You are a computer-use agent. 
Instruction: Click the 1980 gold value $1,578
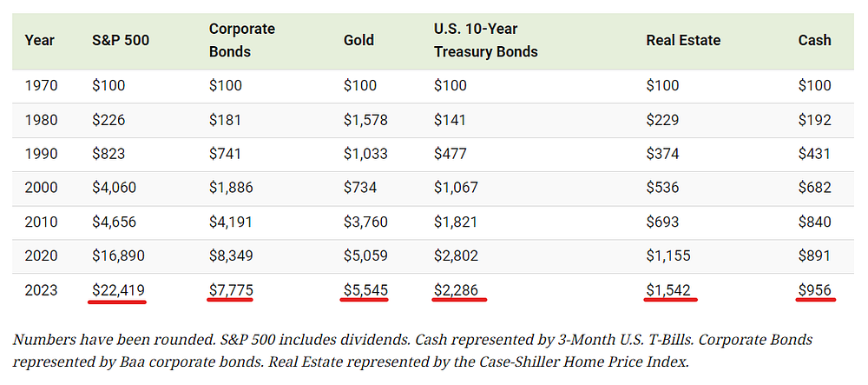tap(365, 120)
